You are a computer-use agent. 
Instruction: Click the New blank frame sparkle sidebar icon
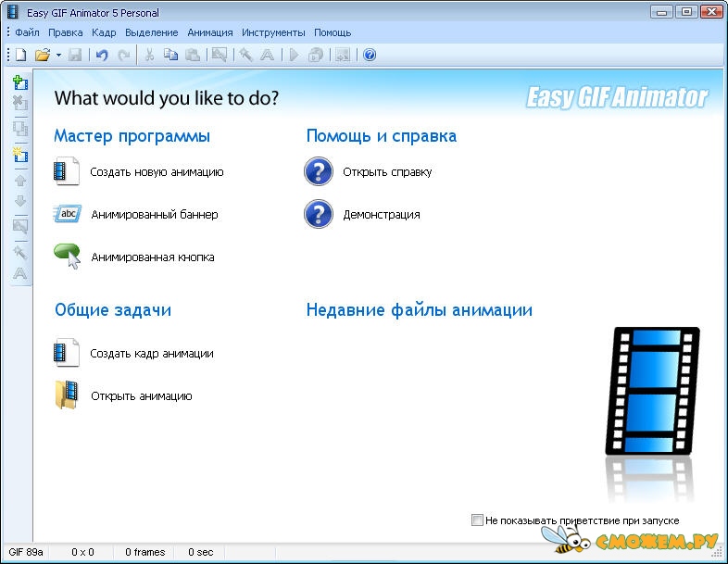point(20,154)
